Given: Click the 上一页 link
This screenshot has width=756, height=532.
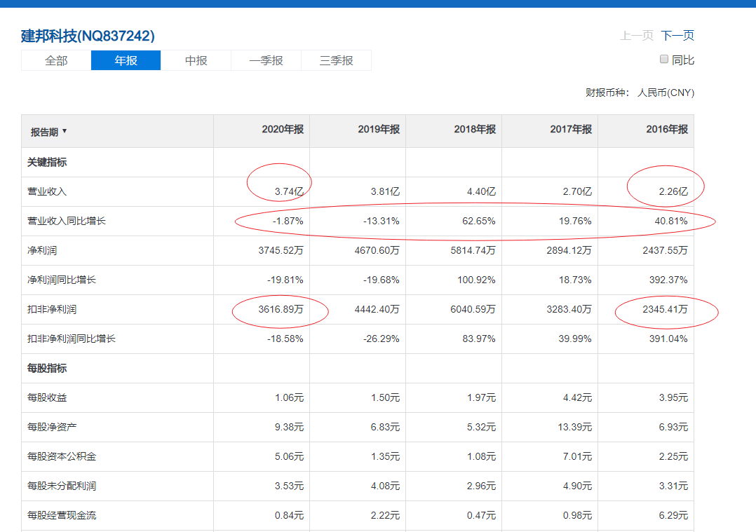Looking at the screenshot, I should [x=636, y=36].
